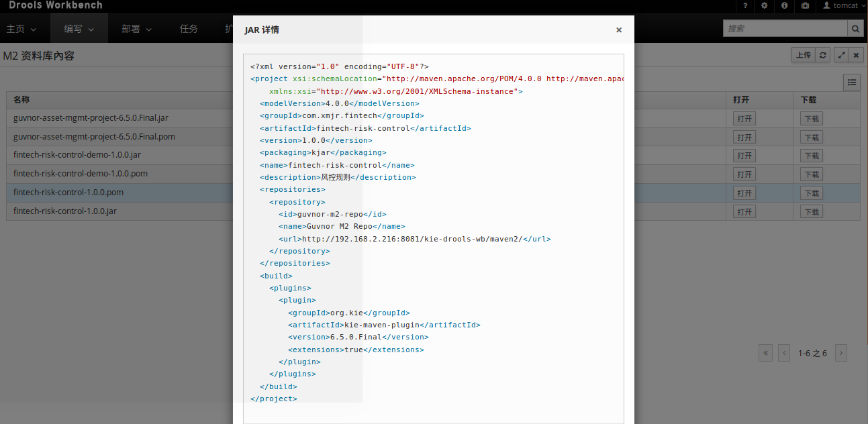Click the xml version declaration line
Screen dimensions: 868x424
pyautogui.click(x=340, y=66)
